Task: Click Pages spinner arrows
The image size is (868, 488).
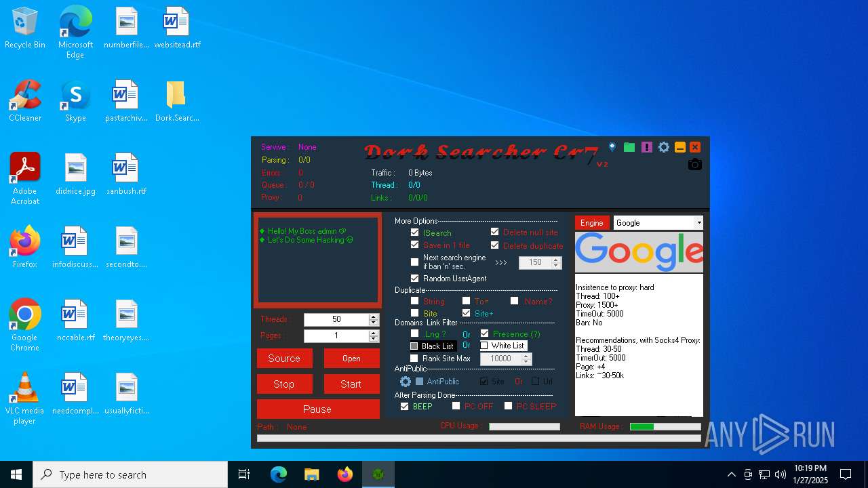Action: (374, 335)
